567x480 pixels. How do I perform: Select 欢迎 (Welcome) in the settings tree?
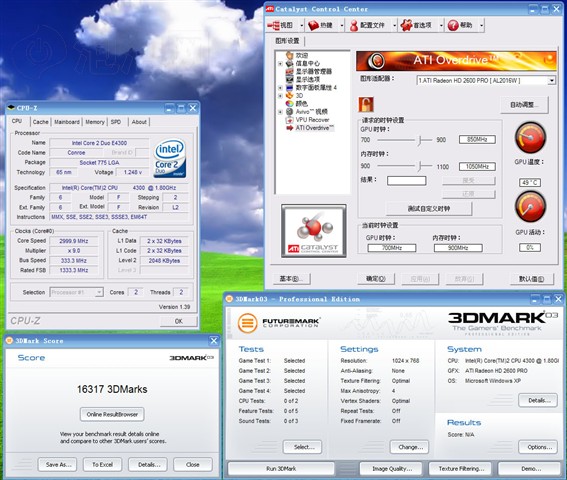coord(302,55)
